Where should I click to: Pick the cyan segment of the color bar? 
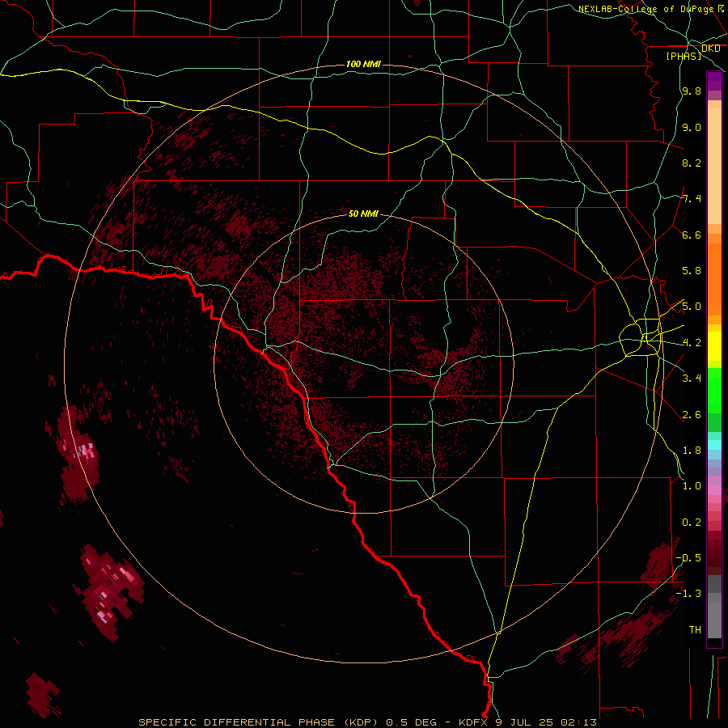[x=714, y=445]
